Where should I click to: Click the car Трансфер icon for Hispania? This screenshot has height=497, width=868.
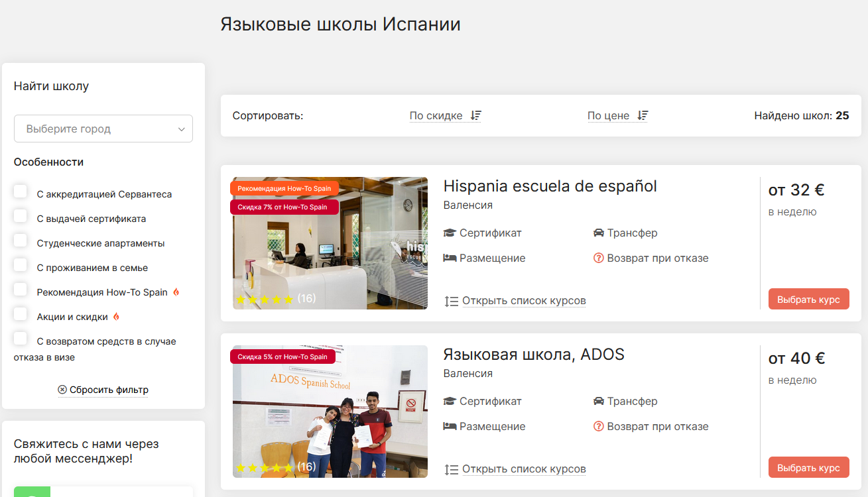pyautogui.click(x=598, y=233)
